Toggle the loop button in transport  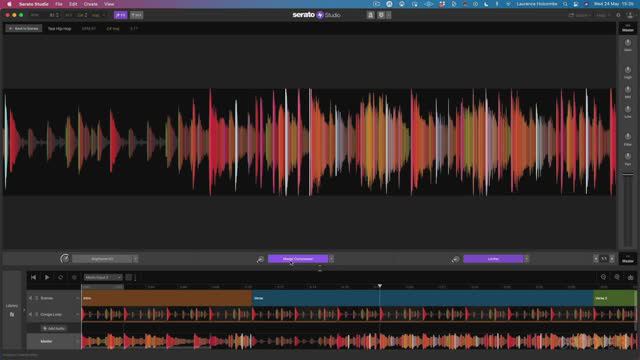(60, 277)
